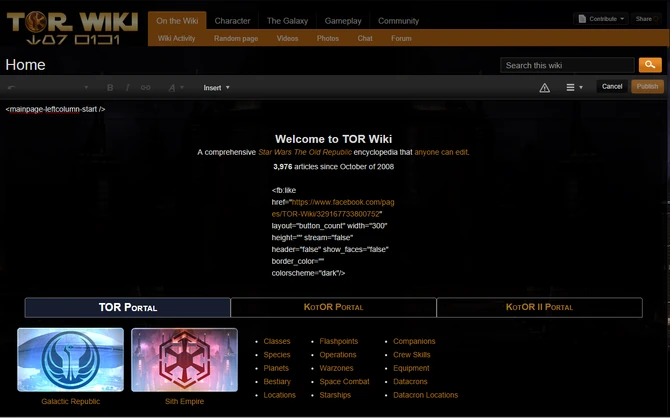670x418 pixels.
Task: Open the Character navigation menu
Action: [x=232, y=20]
